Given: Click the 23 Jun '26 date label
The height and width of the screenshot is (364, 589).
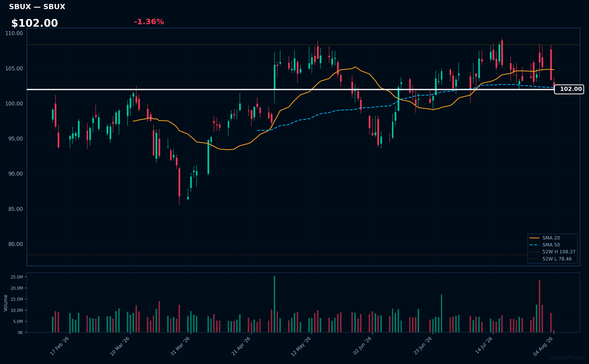Looking at the screenshot, I should [423, 345].
